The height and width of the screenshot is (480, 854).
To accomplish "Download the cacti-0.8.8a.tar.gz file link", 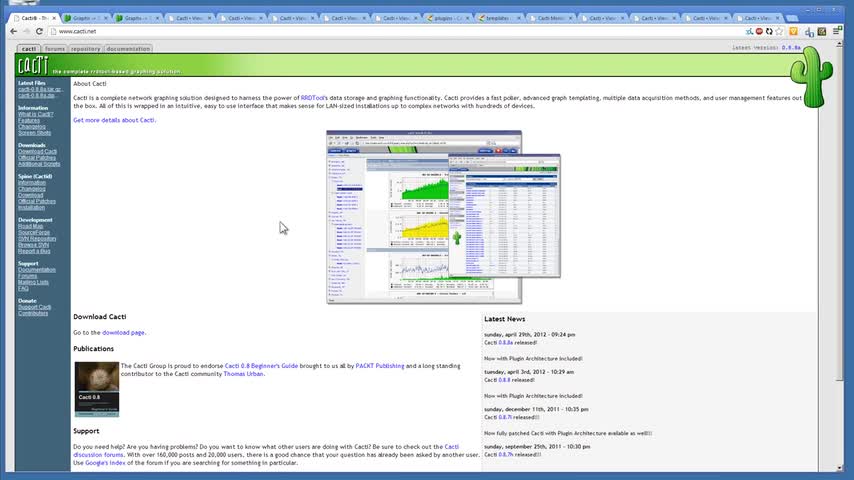I will (x=39, y=89).
